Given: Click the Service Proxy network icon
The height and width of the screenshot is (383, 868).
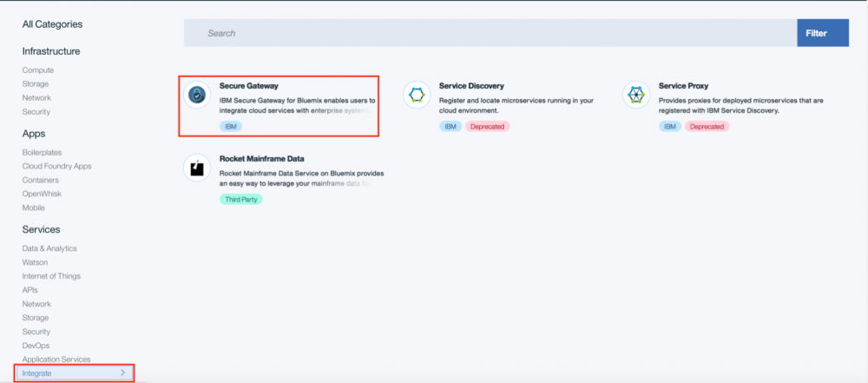Looking at the screenshot, I should 636,95.
